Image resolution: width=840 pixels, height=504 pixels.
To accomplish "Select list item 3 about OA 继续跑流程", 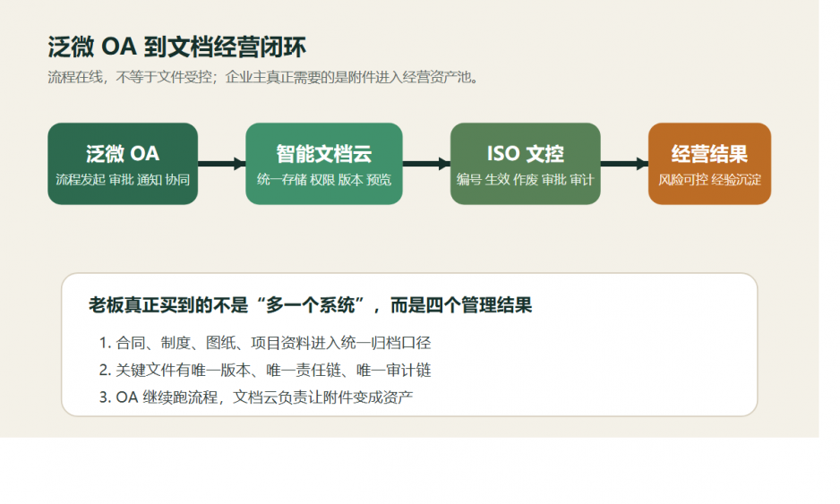I will tap(256, 397).
